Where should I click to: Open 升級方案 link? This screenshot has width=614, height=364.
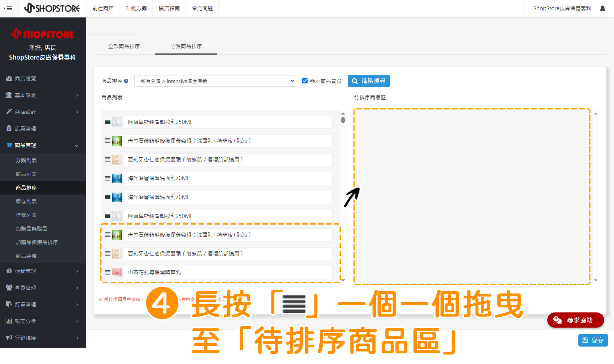(136, 8)
